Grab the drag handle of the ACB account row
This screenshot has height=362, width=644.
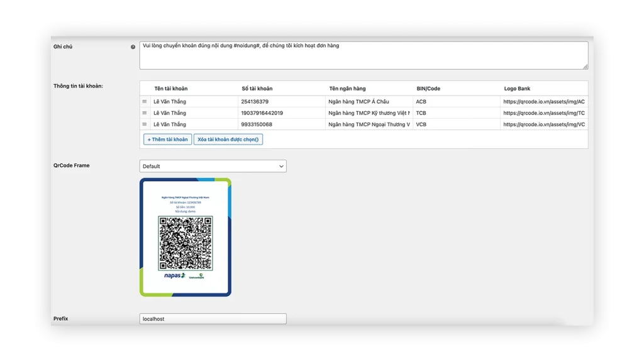(x=145, y=102)
